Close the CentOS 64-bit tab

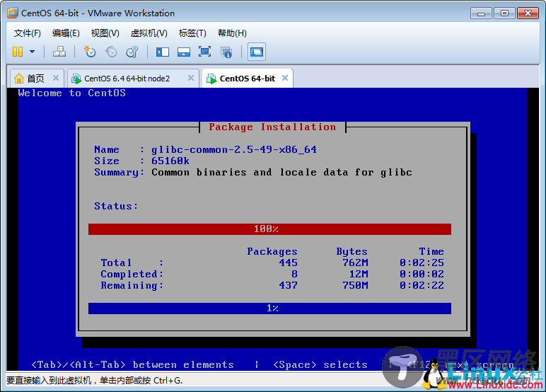pos(285,78)
